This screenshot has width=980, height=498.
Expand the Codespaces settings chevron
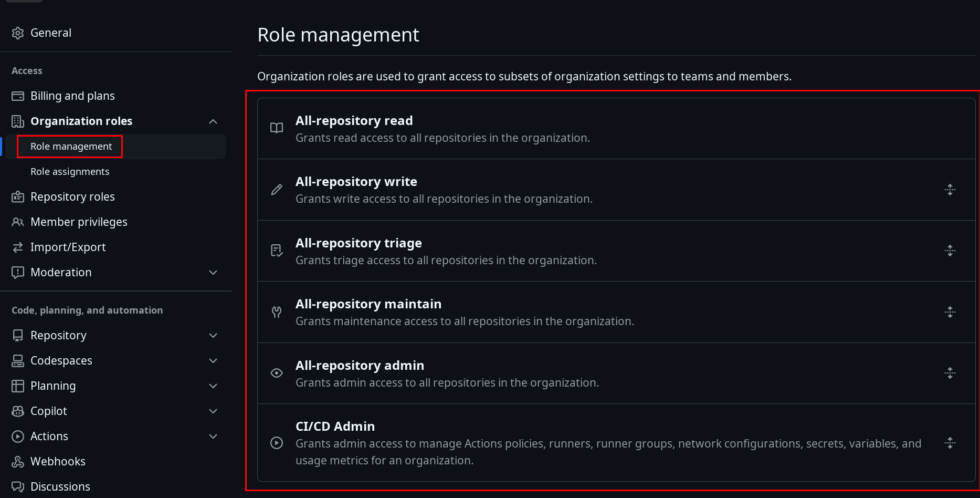point(213,361)
